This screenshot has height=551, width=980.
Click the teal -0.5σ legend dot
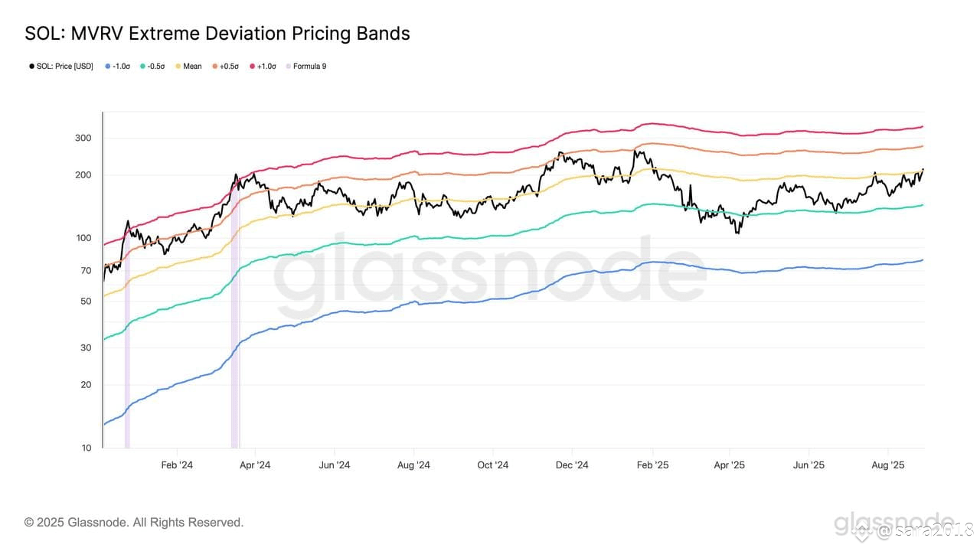142,67
